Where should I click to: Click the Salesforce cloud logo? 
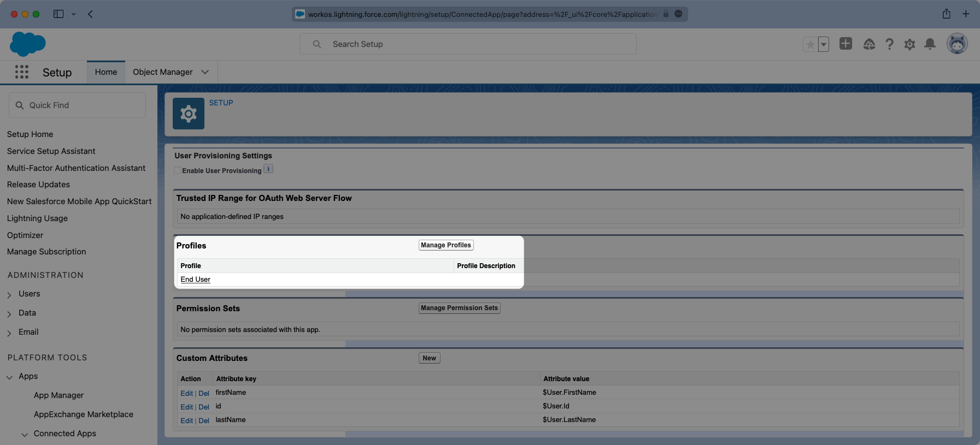click(27, 44)
